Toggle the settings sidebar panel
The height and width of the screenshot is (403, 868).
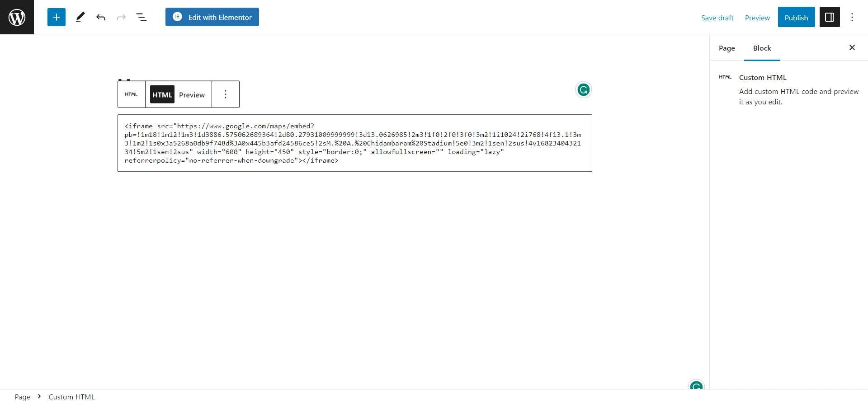click(x=830, y=17)
